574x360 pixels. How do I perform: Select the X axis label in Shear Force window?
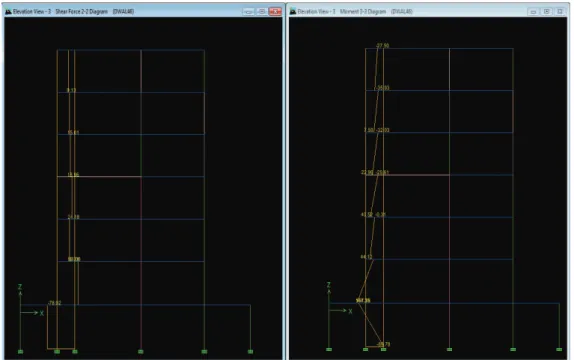[x=42, y=313]
